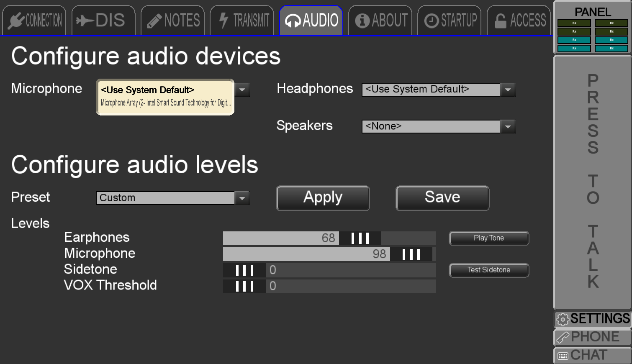
Task: Click the Test Sidetone button
Action: 489,270
